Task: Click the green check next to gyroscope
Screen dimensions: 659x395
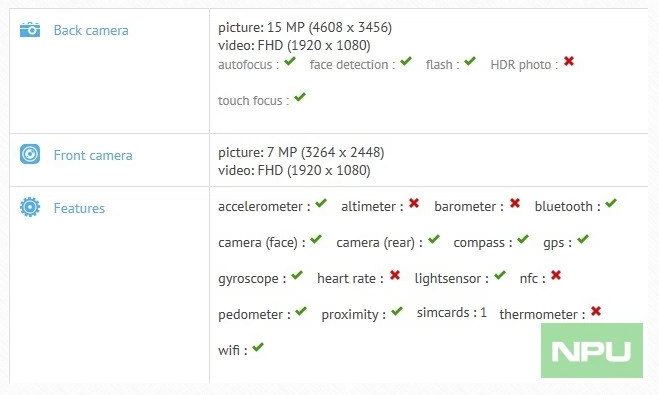Action: pyautogui.click(x=297, y=275)
